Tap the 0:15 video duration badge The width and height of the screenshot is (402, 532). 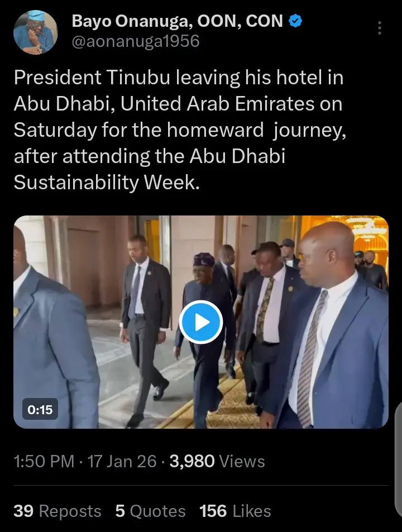click(x=40, y=410)
